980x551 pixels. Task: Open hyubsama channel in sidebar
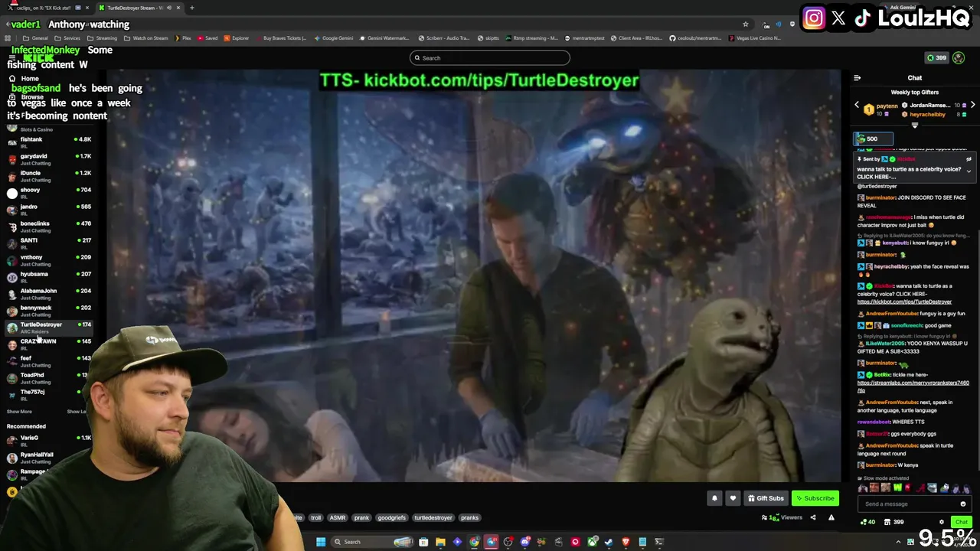click(x=50, y=277)
